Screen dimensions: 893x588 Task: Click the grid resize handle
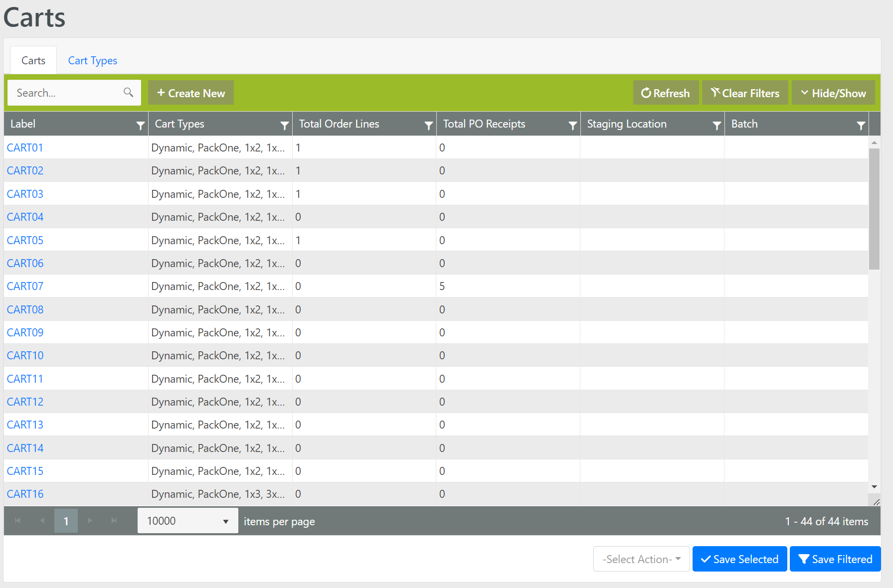(876, 502)
